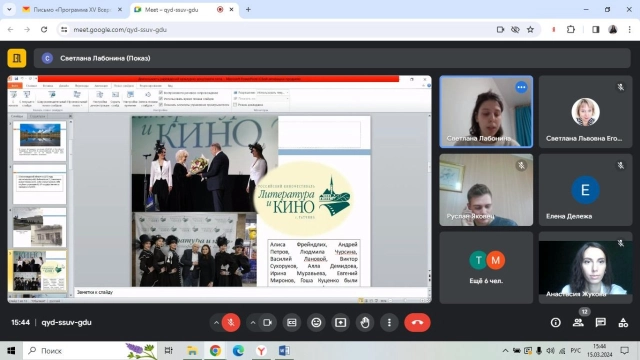Expand video settings arrow next to camera
640x360 pixels.
[x=253, y=322]
